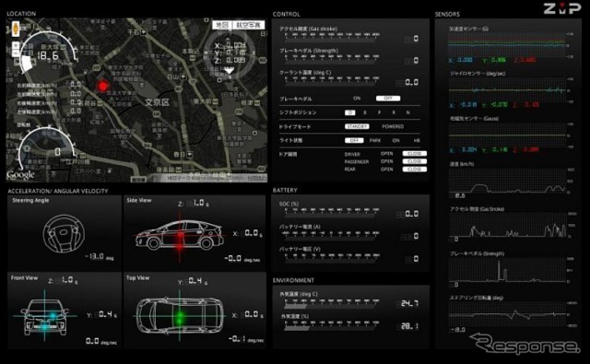
Task: Select shift position D
Action: [x=350, y=112]
